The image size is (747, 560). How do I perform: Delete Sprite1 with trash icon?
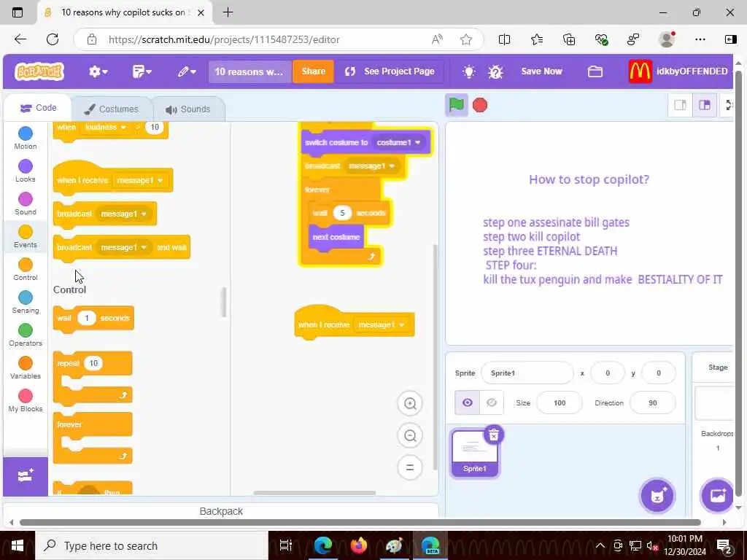tap(494, 435)
